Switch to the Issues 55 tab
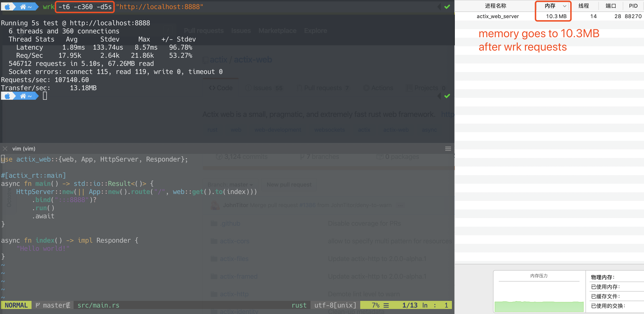 coord(263,88)
